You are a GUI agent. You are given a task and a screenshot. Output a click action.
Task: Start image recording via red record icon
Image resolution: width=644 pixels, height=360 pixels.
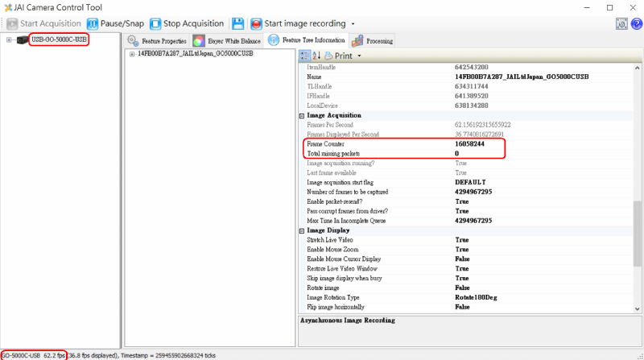(257, 23)
